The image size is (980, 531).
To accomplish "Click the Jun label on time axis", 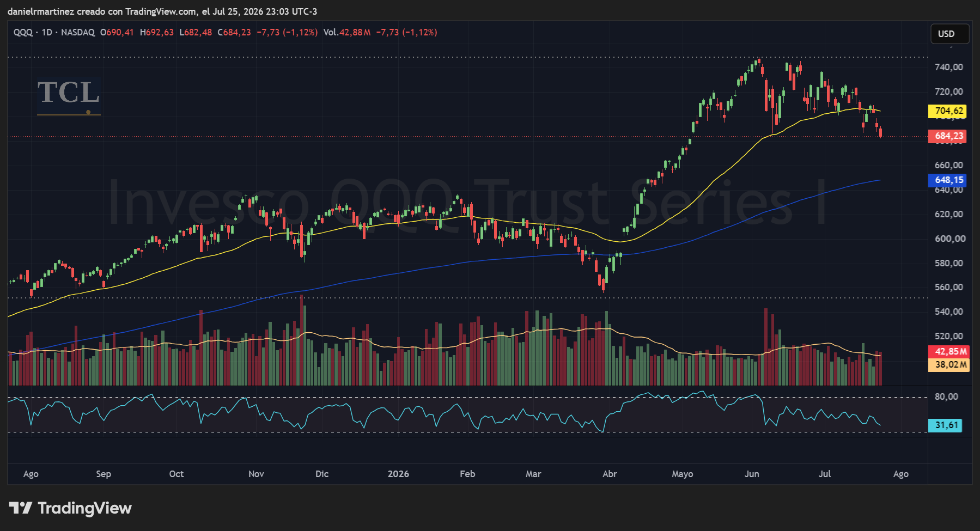I will [752, 474].
